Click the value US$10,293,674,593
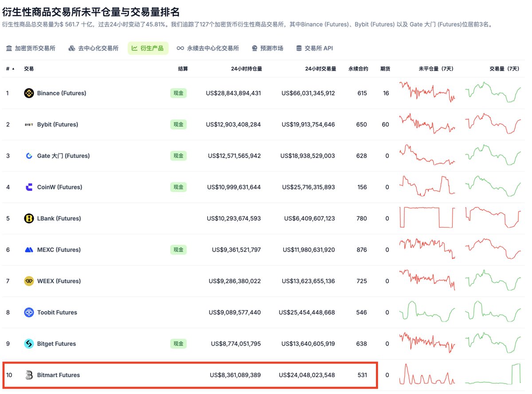Viewport: 532px width, 394px height. [234, 218]
